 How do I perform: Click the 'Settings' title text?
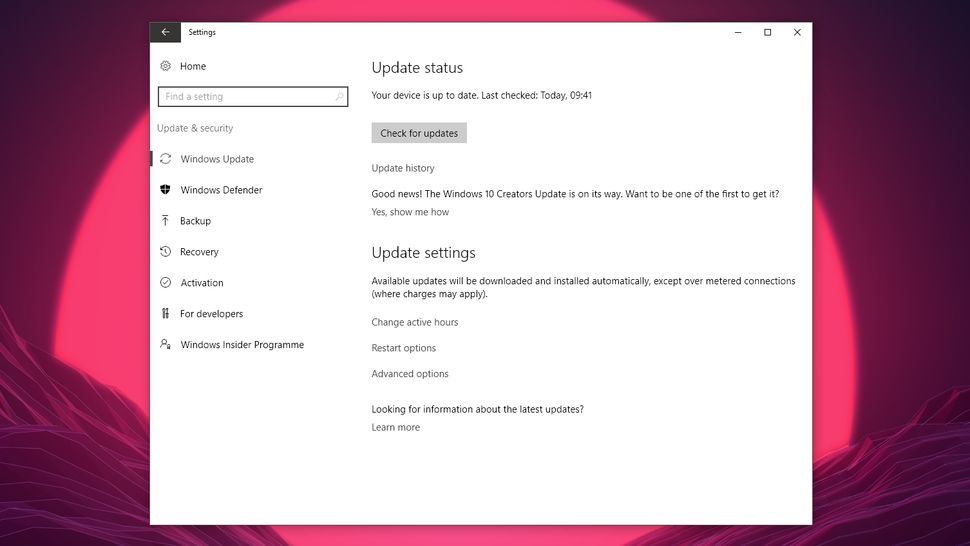pos(202,32)
